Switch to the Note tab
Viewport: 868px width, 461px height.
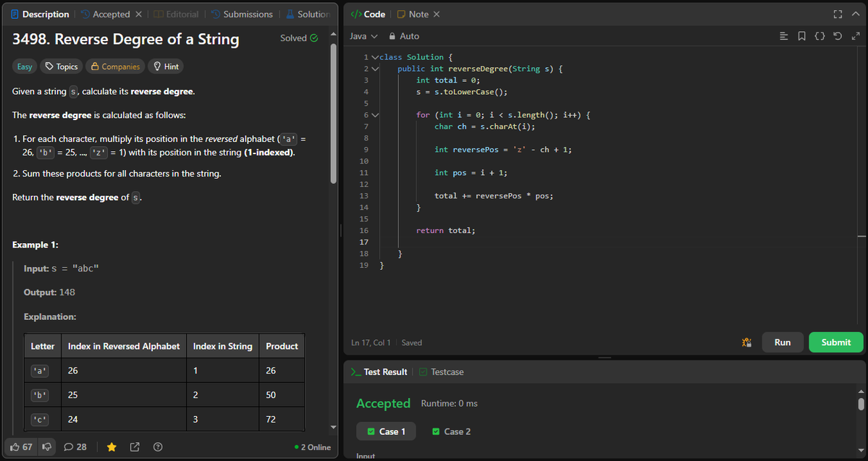click(413, 14)
